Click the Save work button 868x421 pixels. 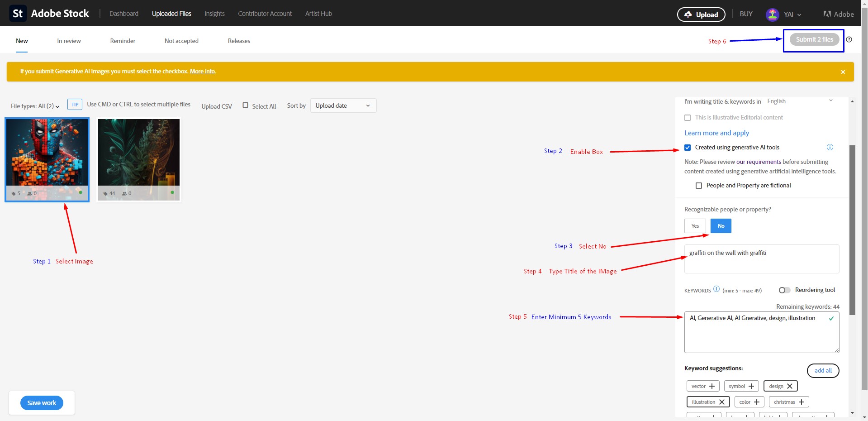tap(42, 403)
